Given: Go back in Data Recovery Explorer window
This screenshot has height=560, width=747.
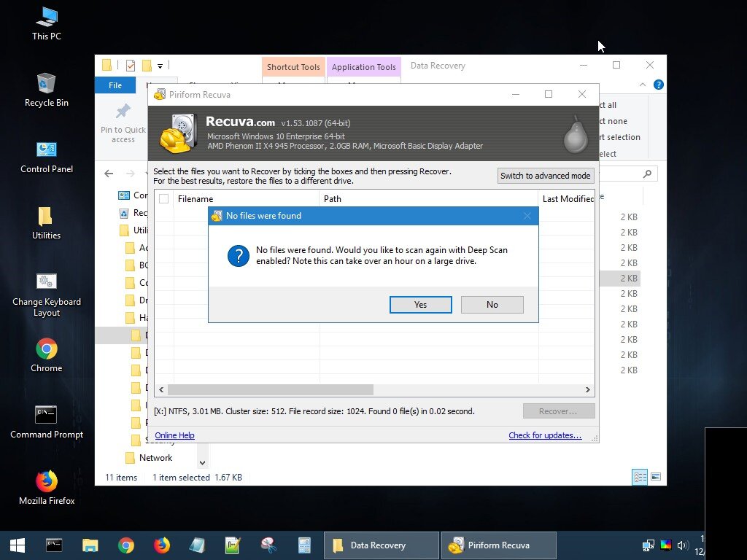Looking at the screenshot, I should [x=109, y=174].
